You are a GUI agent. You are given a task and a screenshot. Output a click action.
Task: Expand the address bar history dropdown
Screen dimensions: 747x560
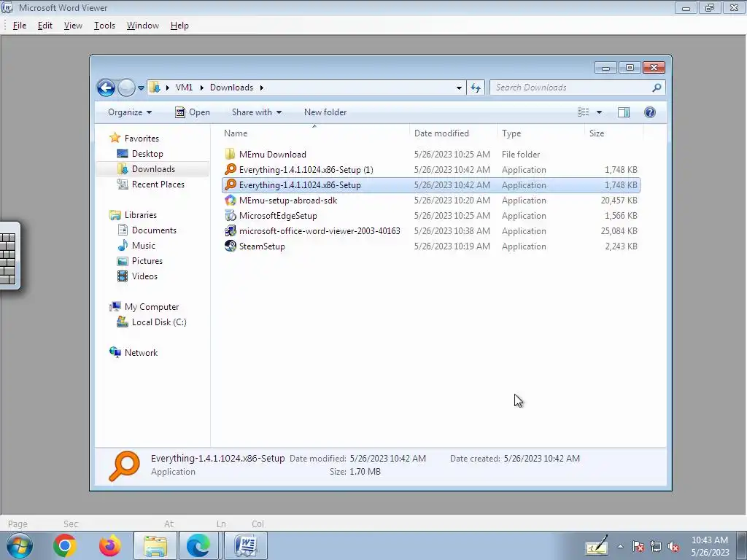[459, 88]
